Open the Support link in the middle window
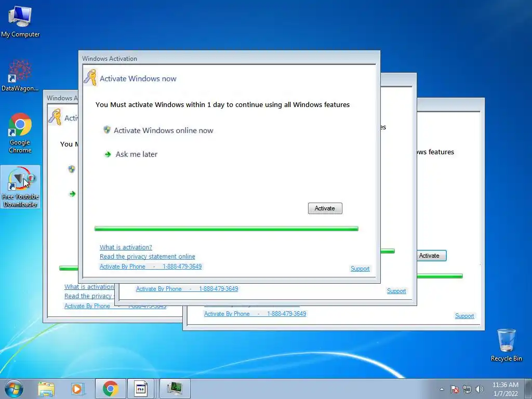Viewport: 532px width, 399px height. click(x=396, y=291)
